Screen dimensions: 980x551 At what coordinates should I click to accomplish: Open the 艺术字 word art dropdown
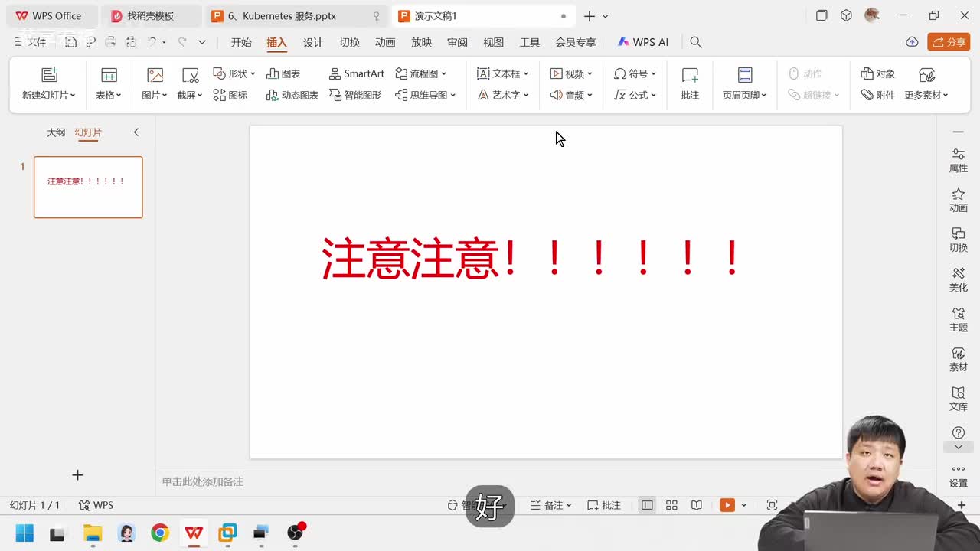[503, 95]
